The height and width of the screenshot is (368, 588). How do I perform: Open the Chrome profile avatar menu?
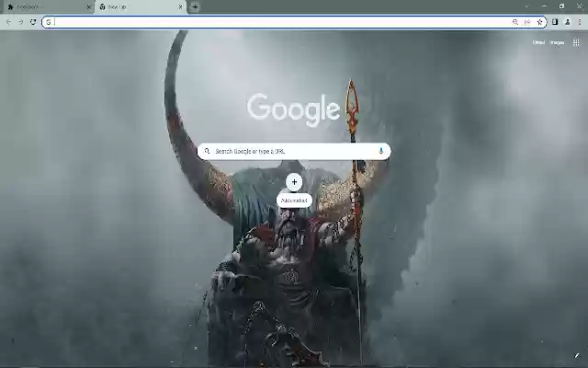(x=568, y=22)
